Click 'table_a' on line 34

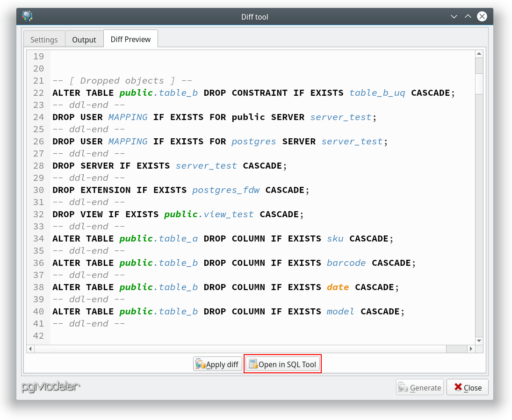tap(178, 239)
